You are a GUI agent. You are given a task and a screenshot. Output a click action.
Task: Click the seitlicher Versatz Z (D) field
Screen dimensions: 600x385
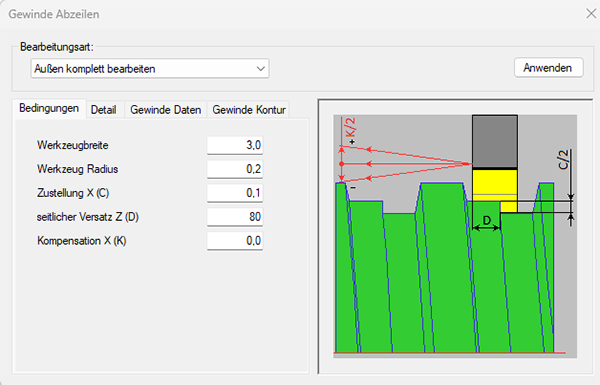point(235,217)
